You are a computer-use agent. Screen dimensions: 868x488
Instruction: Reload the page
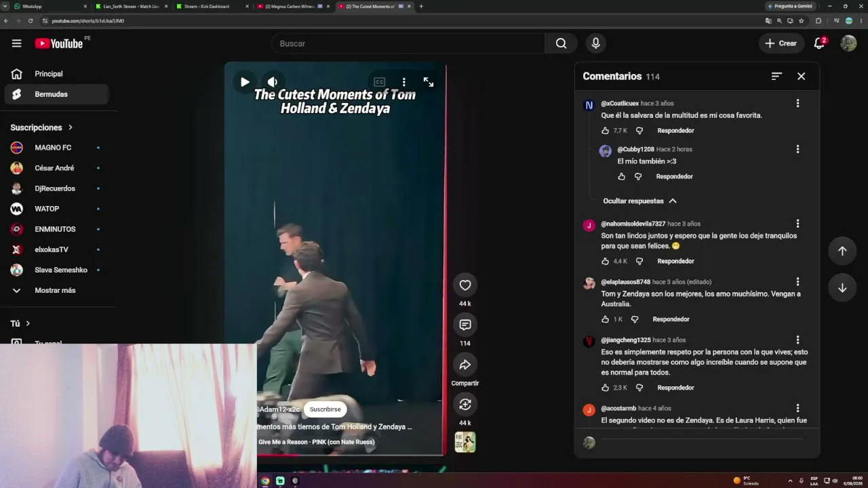tap(31, 21)
